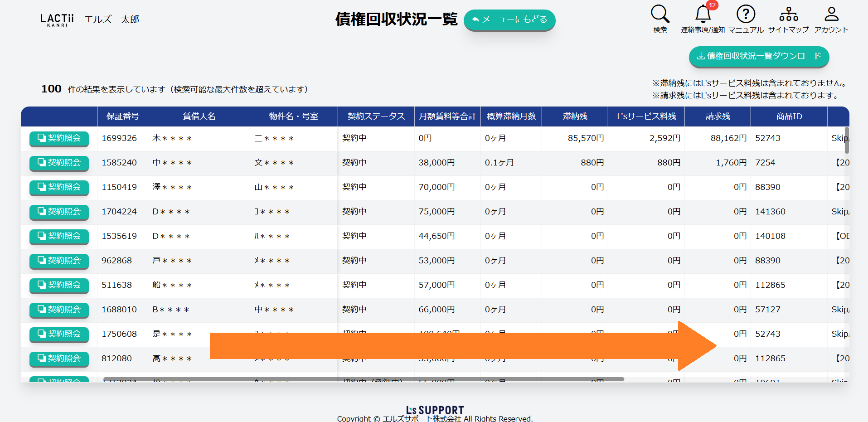This screenshot has height=422, width=868.
Task: Open 契約照会 for guarantee number 1750608
Action: click(x=59, y=334)
